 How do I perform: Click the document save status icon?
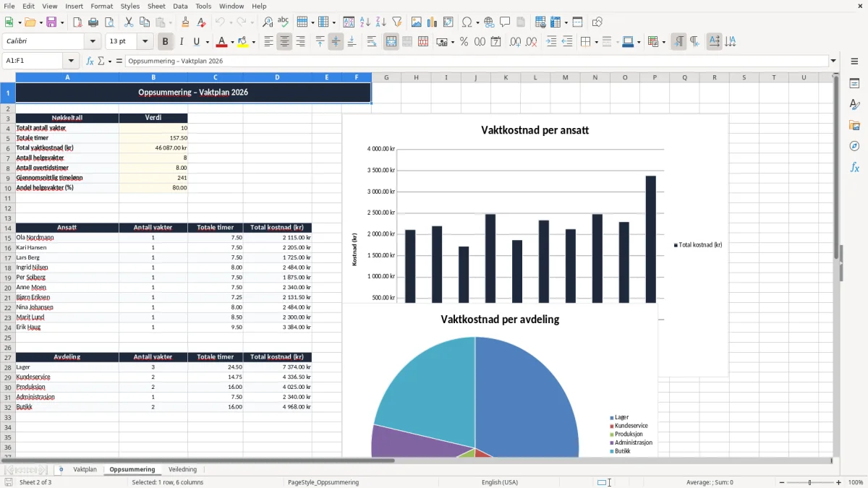9,482
